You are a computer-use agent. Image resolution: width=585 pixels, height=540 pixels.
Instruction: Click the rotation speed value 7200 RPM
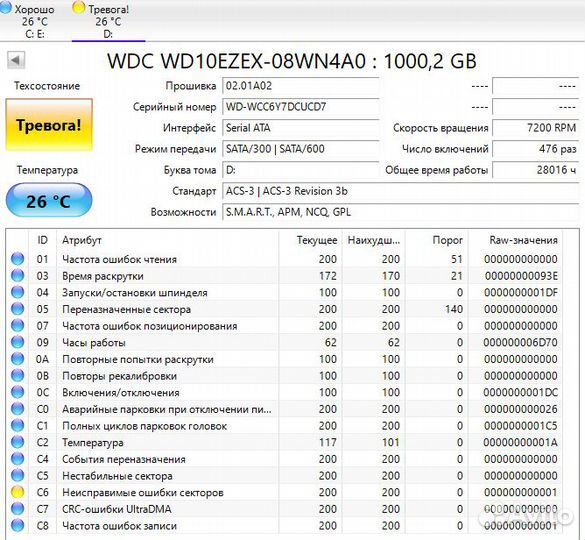(x=536, y=128)
